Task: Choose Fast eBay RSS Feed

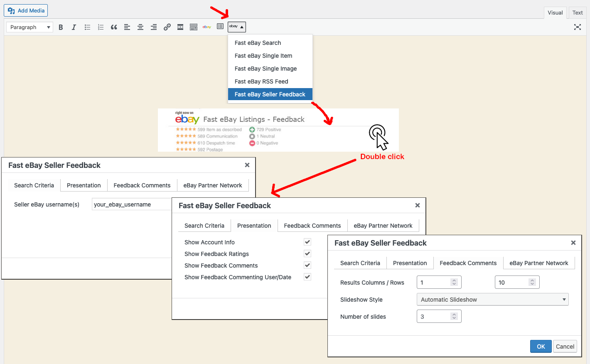Action: tap(270, 81)
